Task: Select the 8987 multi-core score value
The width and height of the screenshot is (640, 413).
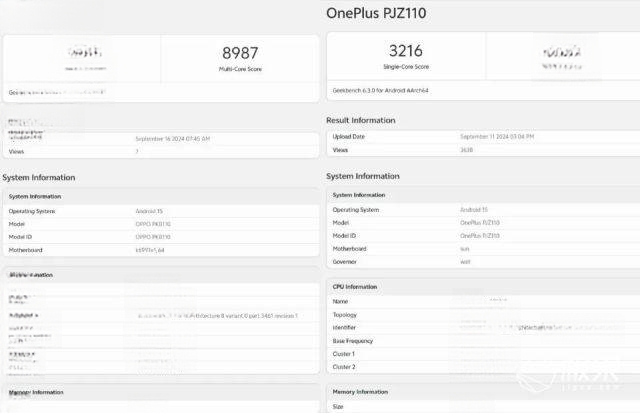Action: (x=240, y=53)
